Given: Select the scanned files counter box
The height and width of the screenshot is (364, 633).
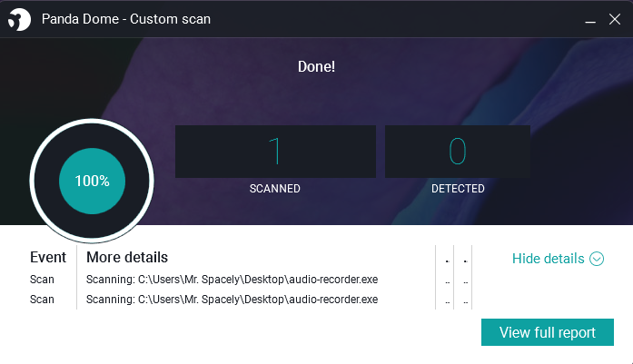Looking at the screenshot, I should [x=275, y=152].
